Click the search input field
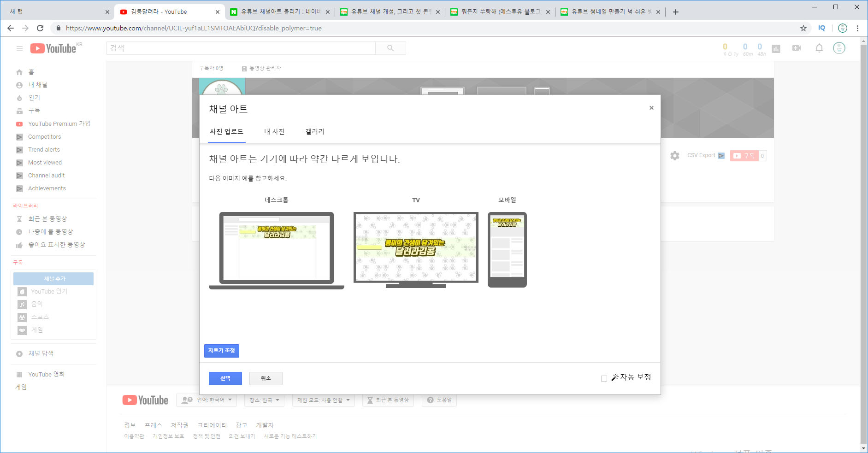This screenshot has height=453, width=868. (x=241, y=48)
